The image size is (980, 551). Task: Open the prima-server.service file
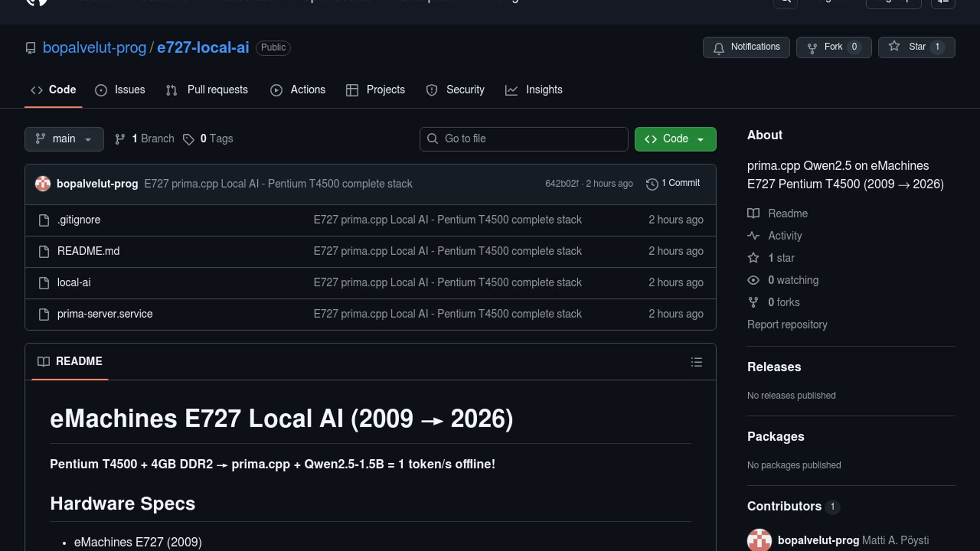105,314
